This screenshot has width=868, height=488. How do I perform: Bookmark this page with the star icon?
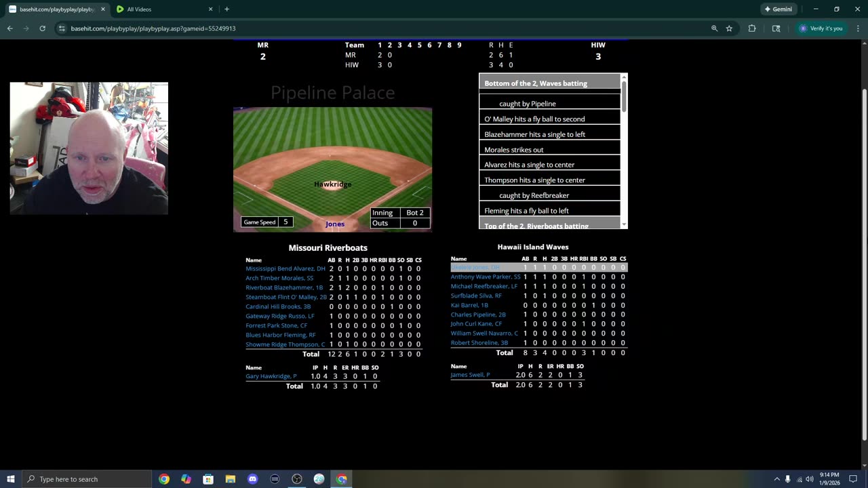tap(729, 28)
